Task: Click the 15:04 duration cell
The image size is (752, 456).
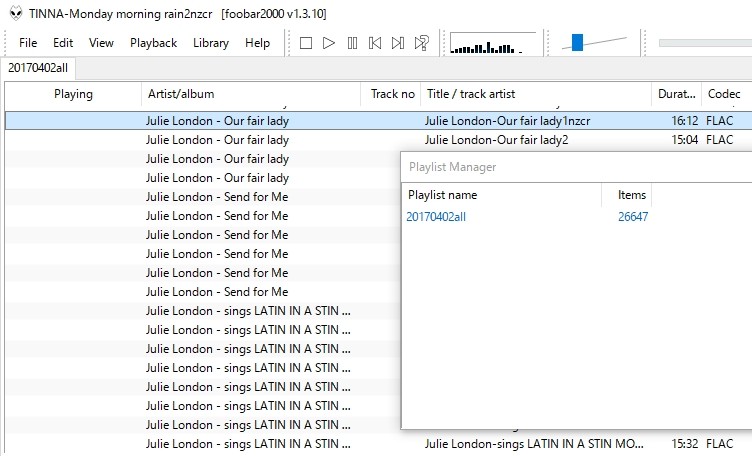Action: point(684,140)
